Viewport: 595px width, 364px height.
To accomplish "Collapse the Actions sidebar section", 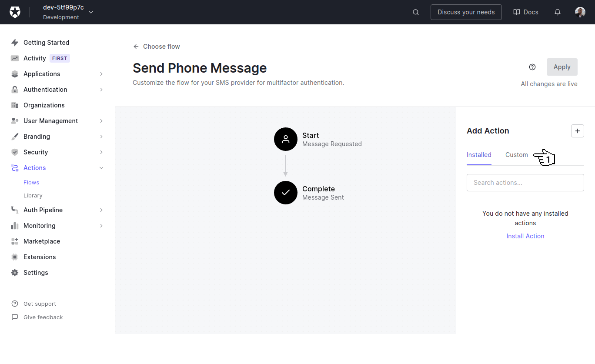I will point(101,167).
